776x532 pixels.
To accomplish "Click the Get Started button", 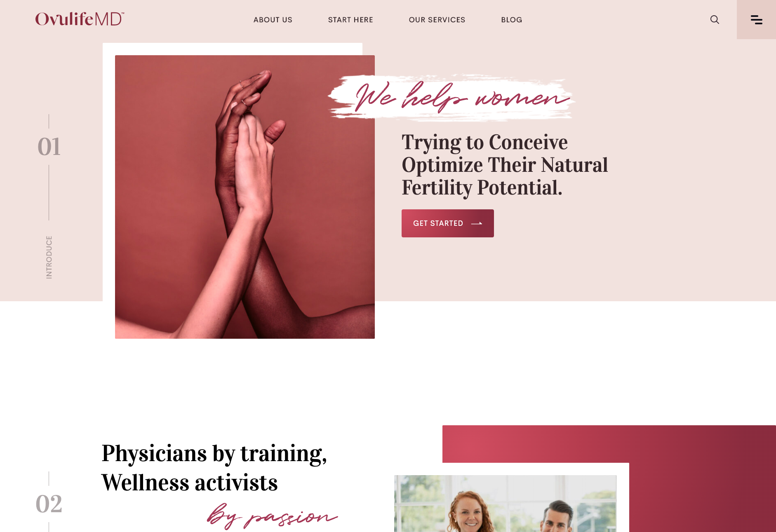I will (448, 223).
